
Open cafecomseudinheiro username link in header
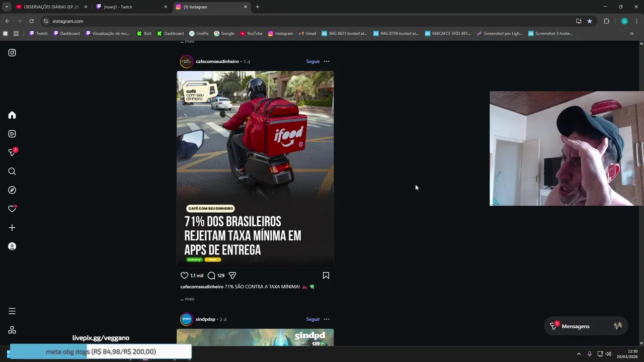click(217, 61)
